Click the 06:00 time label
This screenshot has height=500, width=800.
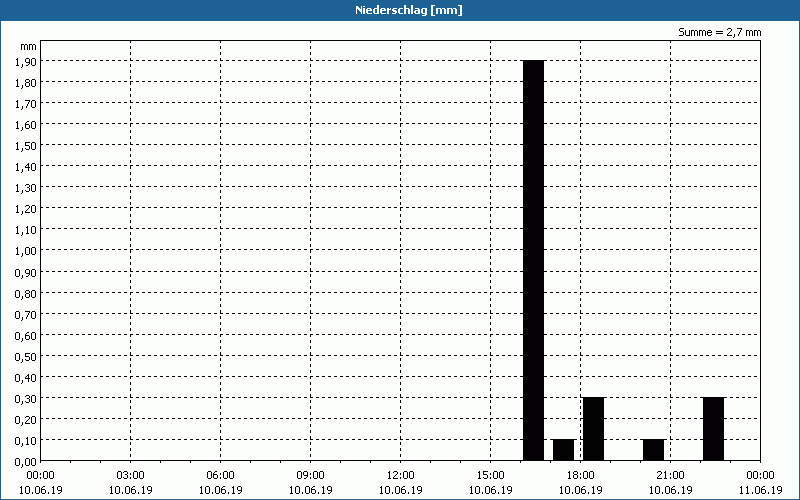click(220, 475)
